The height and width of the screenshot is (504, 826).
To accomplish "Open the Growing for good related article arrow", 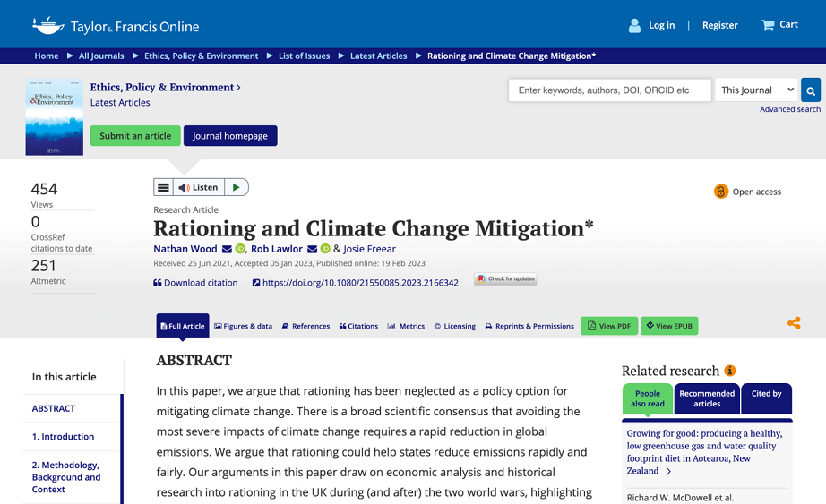I will click(x=668, y=472).
